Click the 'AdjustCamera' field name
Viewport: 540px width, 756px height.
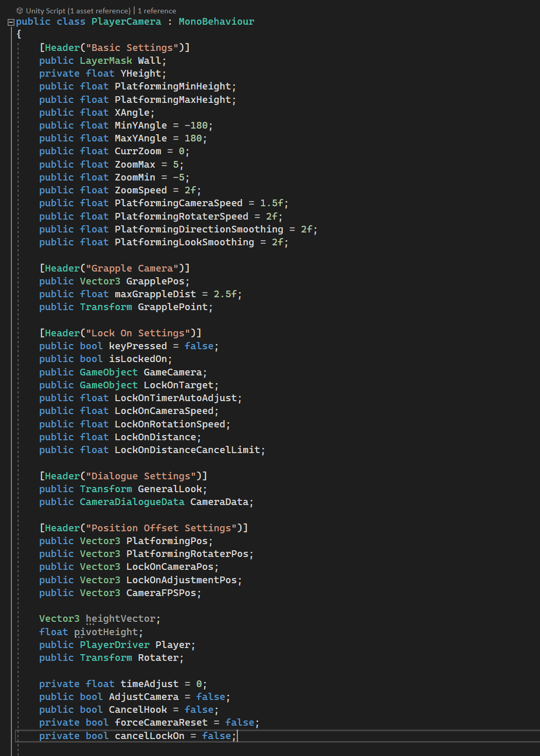click(x=143, y=697)
